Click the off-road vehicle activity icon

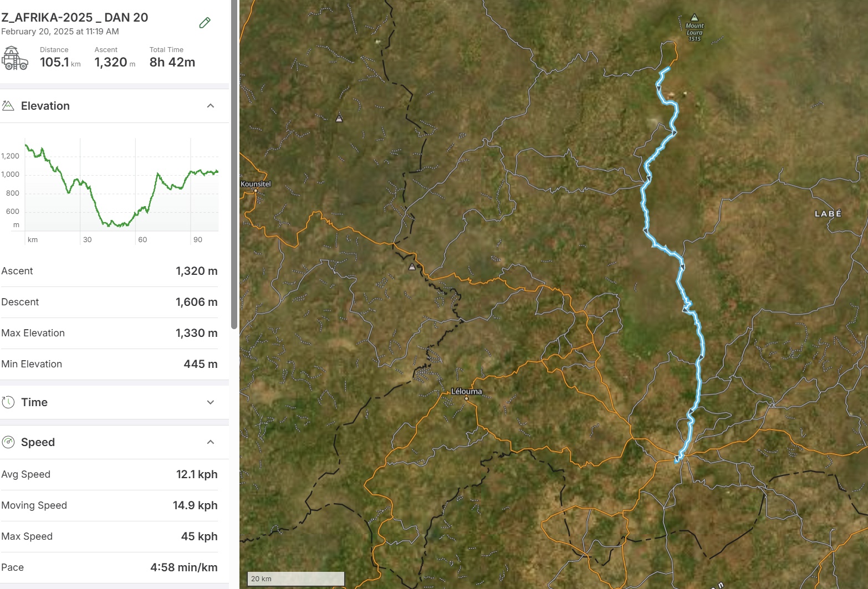tap(15, 58)
